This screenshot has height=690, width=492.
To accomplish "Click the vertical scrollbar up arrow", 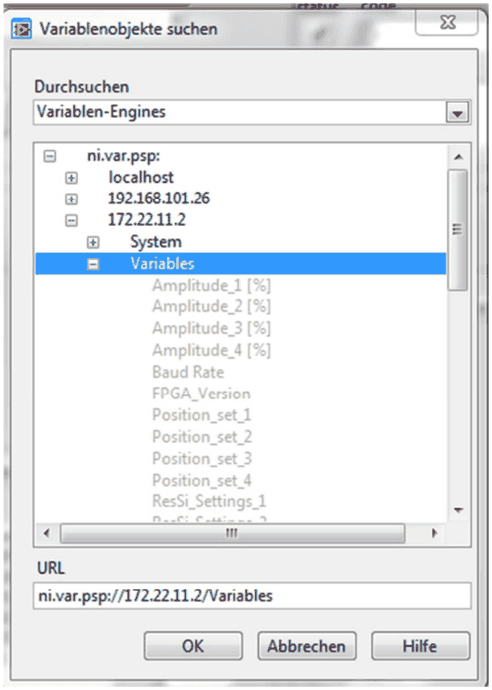I will (458, 157).
